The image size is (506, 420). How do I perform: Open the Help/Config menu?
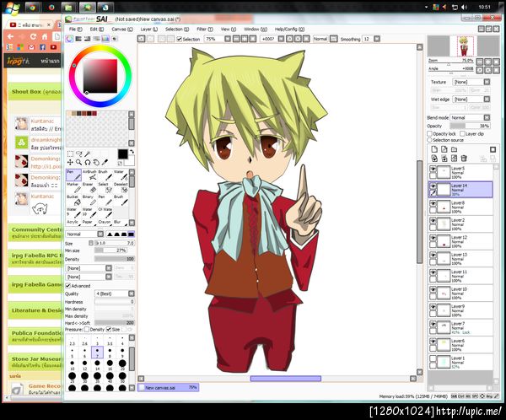point(289,29)
